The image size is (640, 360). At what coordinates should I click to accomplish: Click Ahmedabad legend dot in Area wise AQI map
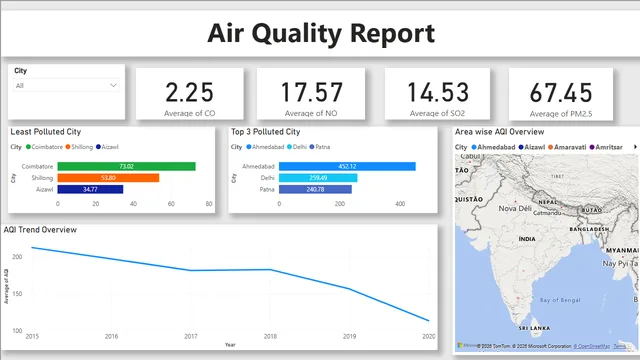(x=474, y=147)
